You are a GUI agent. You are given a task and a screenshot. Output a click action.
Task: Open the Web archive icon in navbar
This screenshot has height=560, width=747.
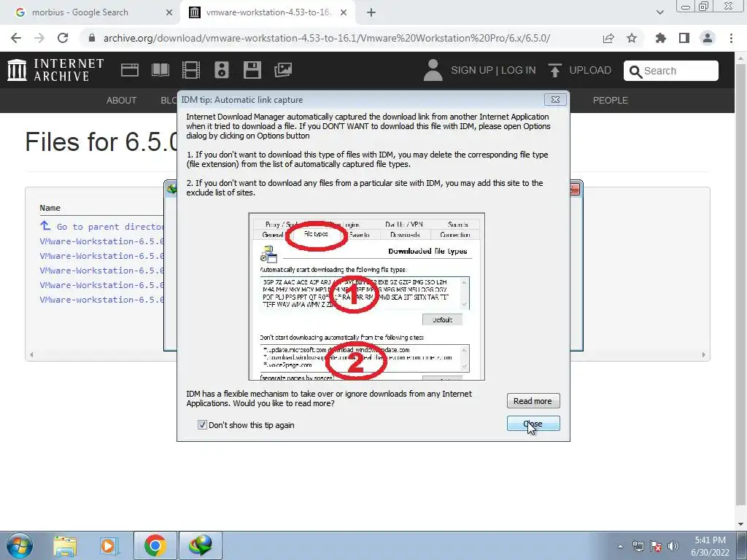pos(130,70)
